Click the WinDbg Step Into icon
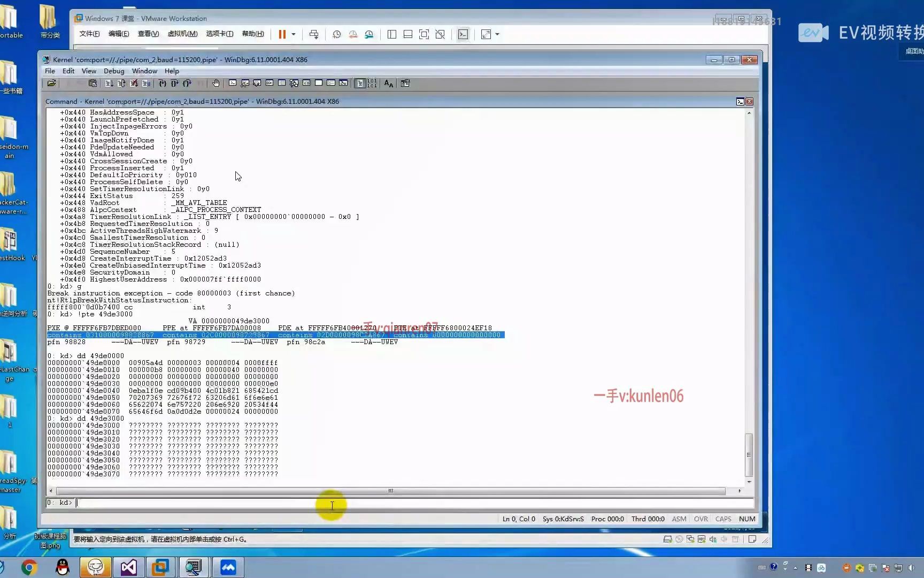Screen dimensions: 924x578 point(163,83)
